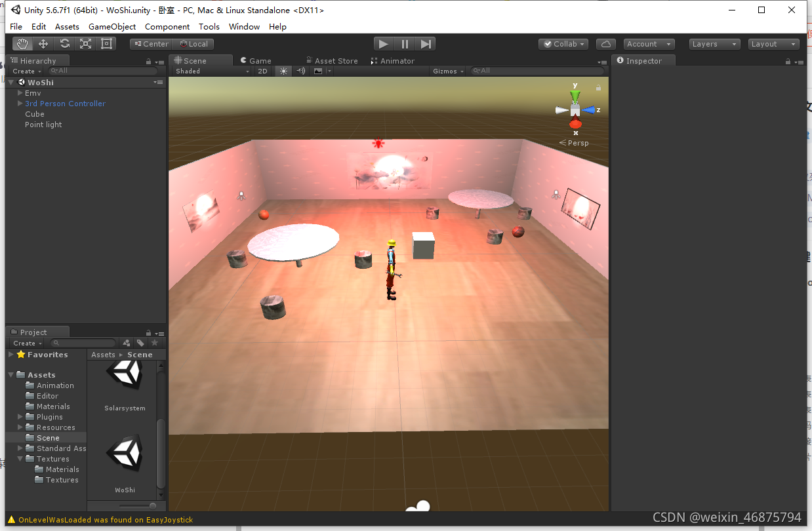This screenshot has height=531, width=812.
Task: Open the Shaded draw mode dropdown
Action: pos(212,71)
